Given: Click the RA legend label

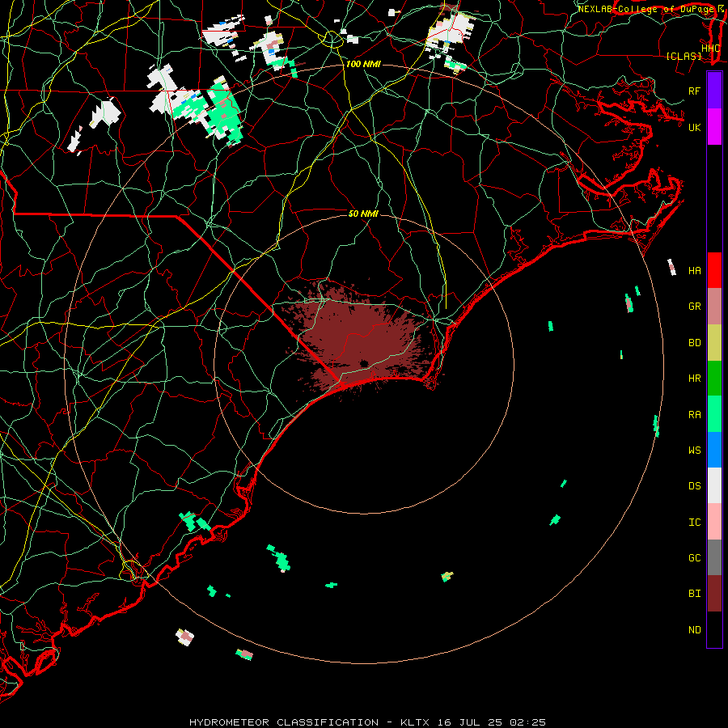Looking at the screenshot, I should pyautogui.click(x=695, y=415).
